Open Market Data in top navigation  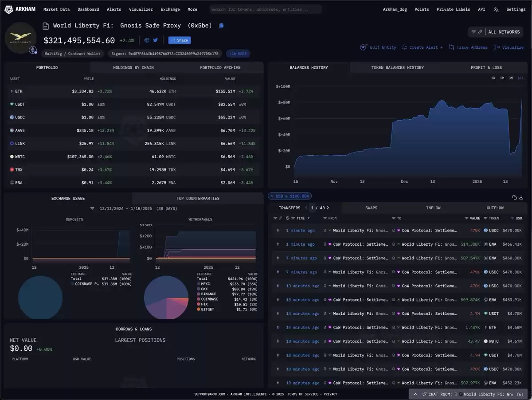tap(56, 9)
